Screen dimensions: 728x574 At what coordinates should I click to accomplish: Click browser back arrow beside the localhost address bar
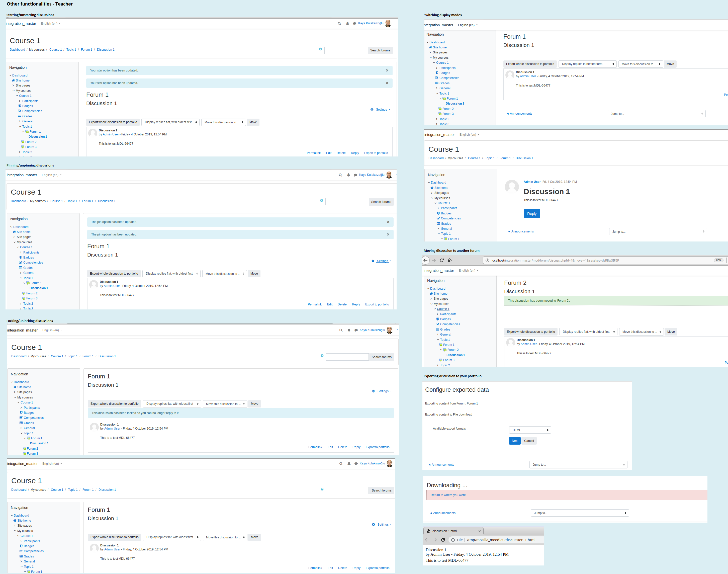[426, 260]
